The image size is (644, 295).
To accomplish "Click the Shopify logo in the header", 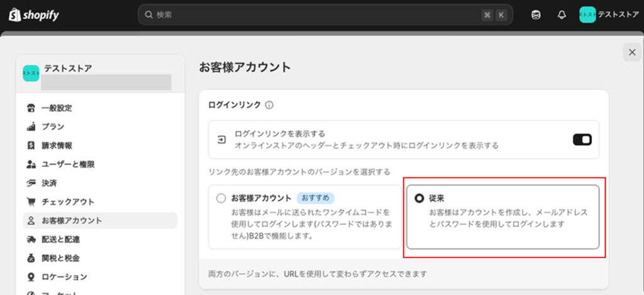I will 34,14.
